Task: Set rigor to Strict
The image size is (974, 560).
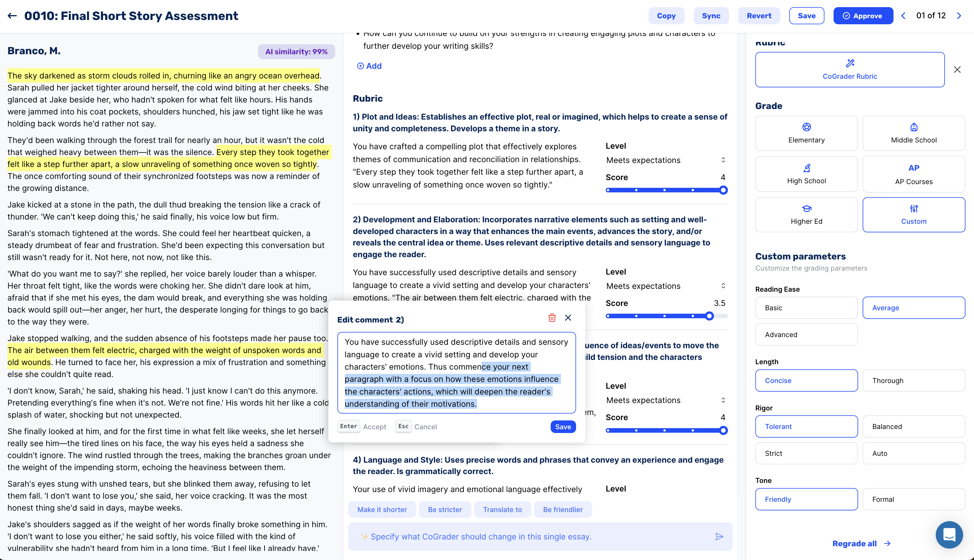Action: 806,453
